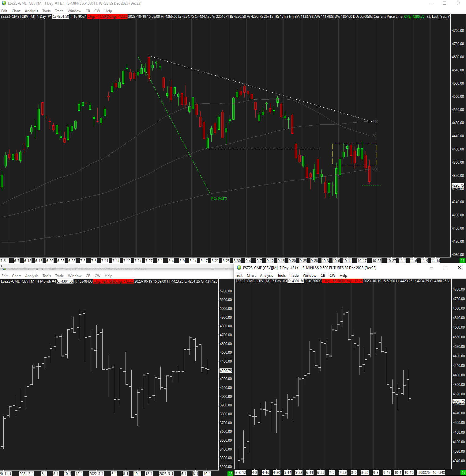The height and width of the screenshot is (476, 466).
Task: Open the CW menu in the 1 Month chart window
Action: [x=98, y=276]
